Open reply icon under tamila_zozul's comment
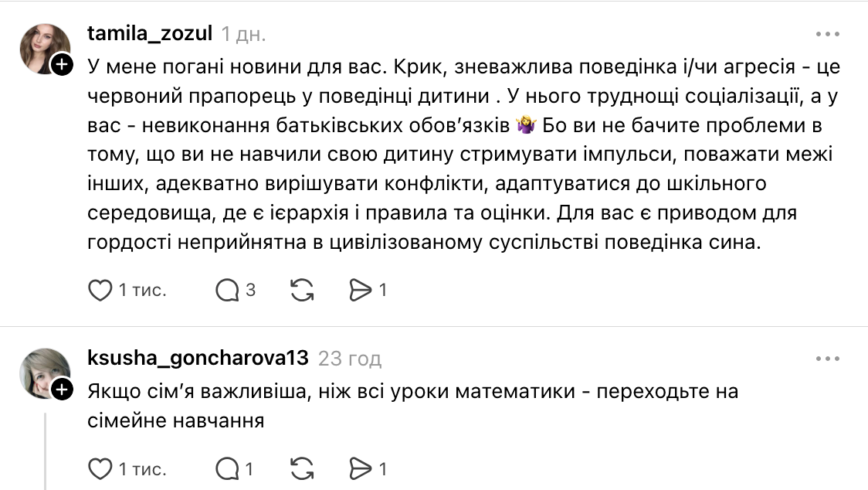The width and height of the screenshot is (868, 490). (x=226, y=289)
